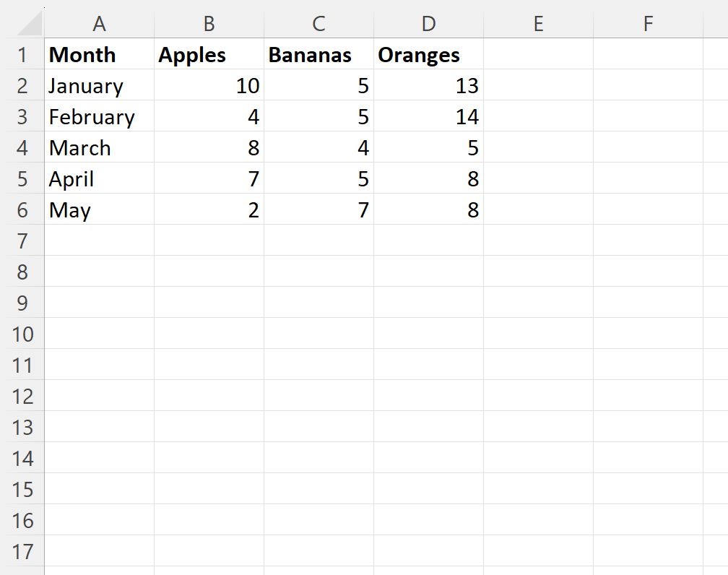Select column header C
This screenshot has height=575, width=728.
(318, 24)
